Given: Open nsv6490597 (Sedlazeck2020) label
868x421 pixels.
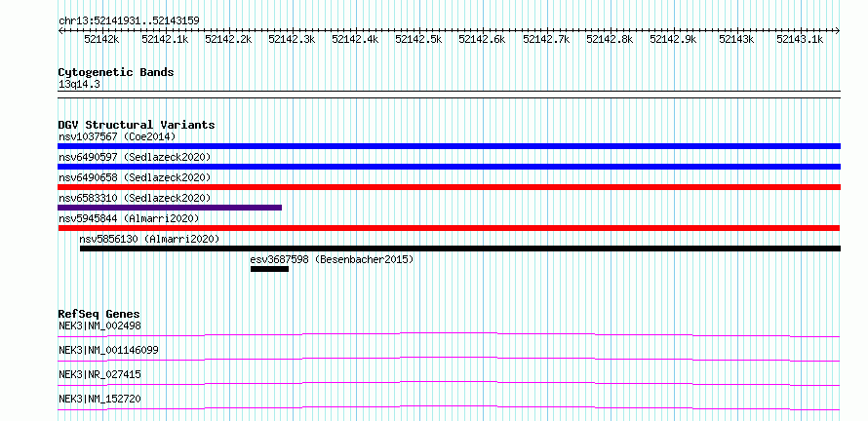Looking at the screenshot, I should (135, 157).
